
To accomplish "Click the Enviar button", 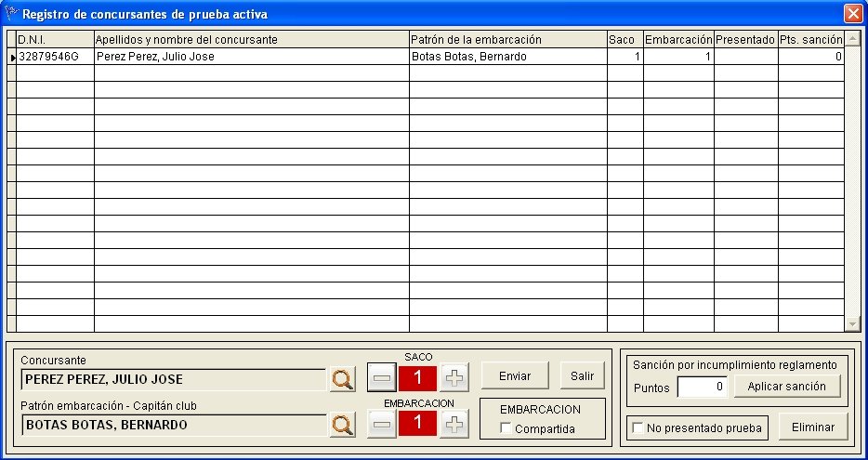I will [515, 375].
